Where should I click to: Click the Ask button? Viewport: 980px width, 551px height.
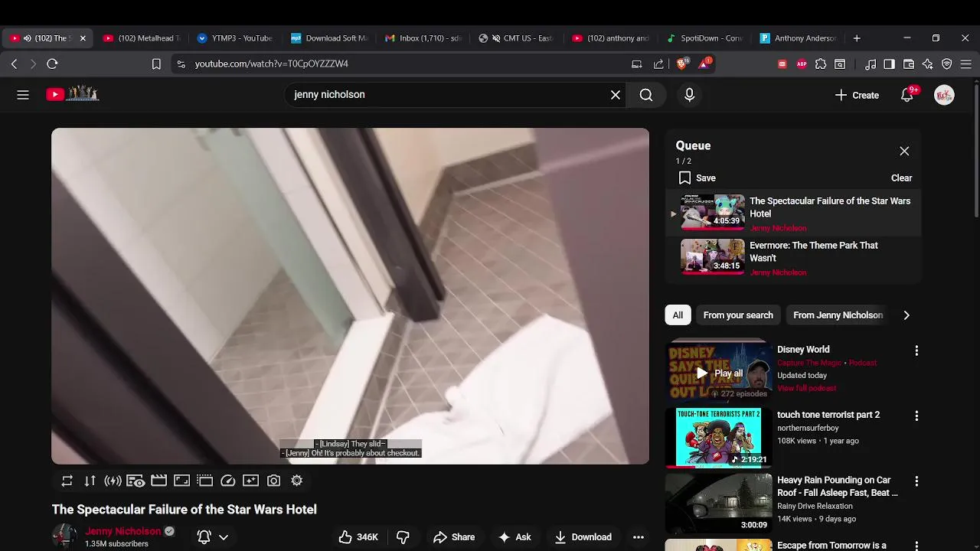[x=514, y=537]
